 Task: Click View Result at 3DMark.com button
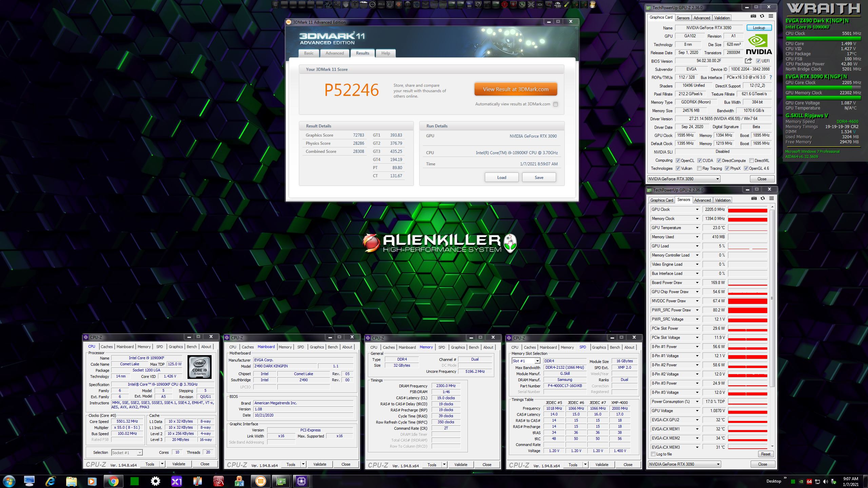tap(515, 89)
